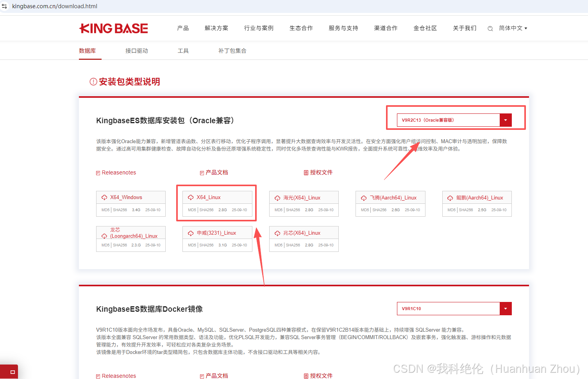Viewport: 588px width, 379px height.
Task: Click the Releasenotes document icon in Oracle section
Action: click(x=98, y=173)
